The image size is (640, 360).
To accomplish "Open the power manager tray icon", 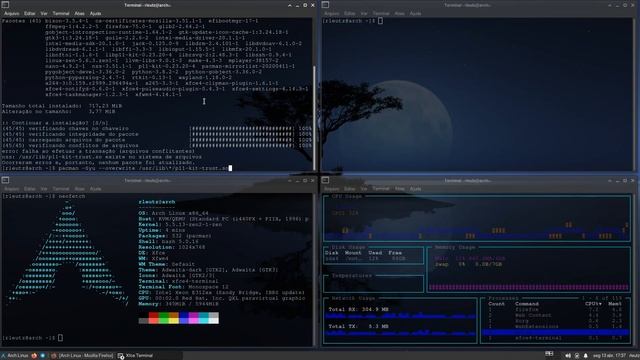I will pos(577,356).
